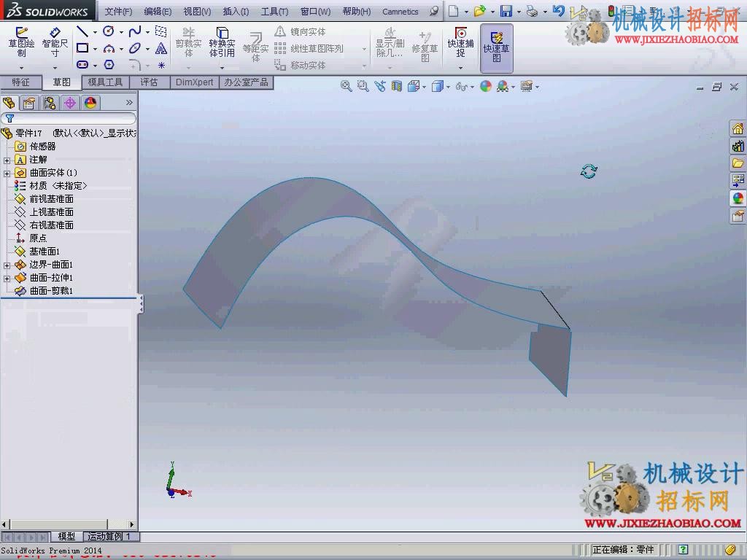The width and height of the screenshot is (747, 560).
Task: Switch to 特征 ribbon tab
Action: tap(20, 82)
